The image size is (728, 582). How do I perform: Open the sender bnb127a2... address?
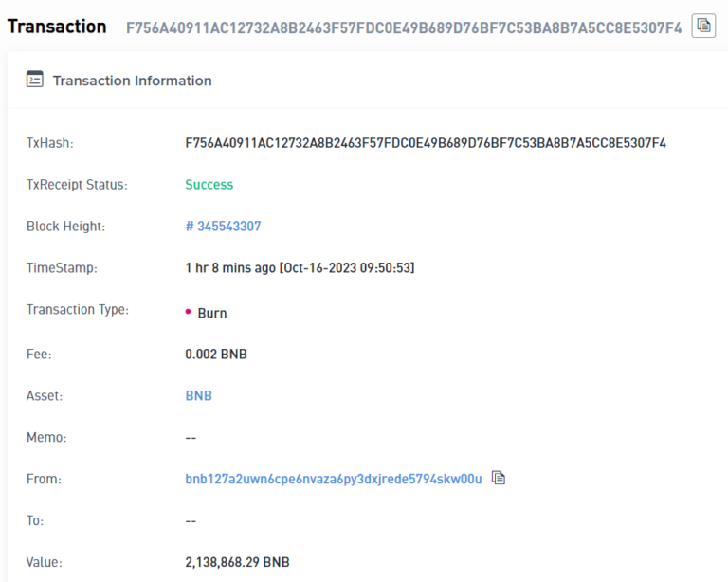click(x=333, y=479)
